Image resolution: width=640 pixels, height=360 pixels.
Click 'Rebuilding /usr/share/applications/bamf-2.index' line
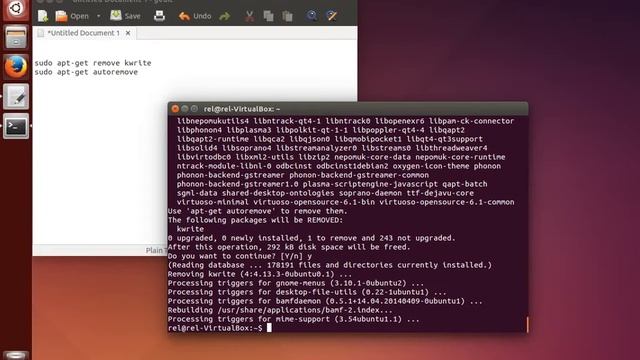280,310
